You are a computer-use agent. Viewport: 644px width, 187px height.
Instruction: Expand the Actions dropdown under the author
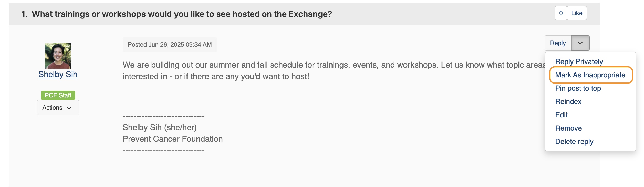click(x=58, y=108)
